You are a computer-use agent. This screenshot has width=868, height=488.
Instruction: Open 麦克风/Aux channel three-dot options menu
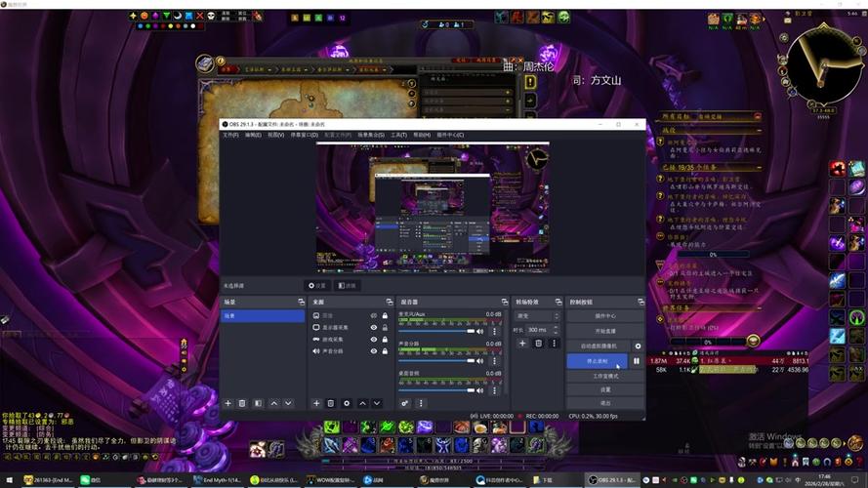pos(494,331)
